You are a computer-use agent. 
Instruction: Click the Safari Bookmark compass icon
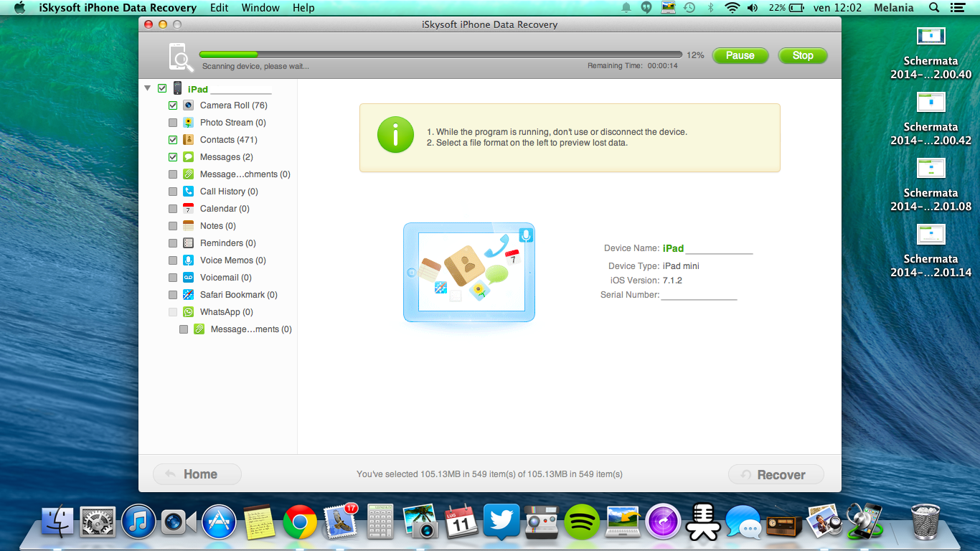(x=188, y=295)
